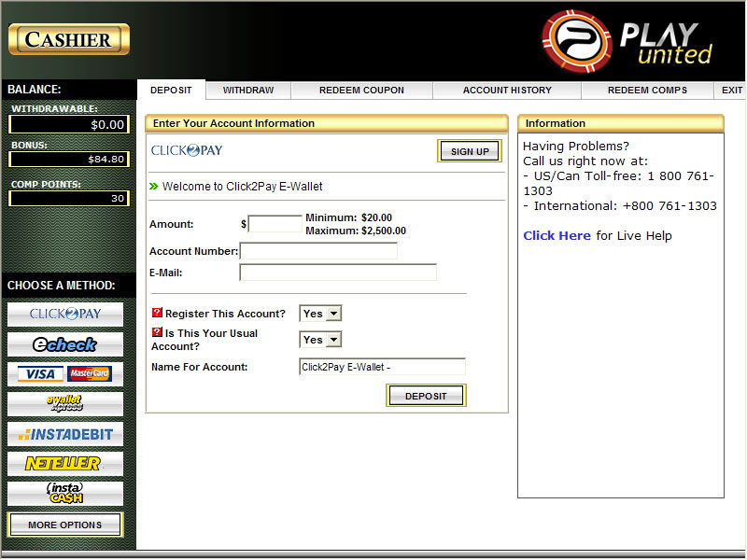The width and height of the screenshot is (747, 560).
Task: View the Account History tab
Action: point(507,91)
